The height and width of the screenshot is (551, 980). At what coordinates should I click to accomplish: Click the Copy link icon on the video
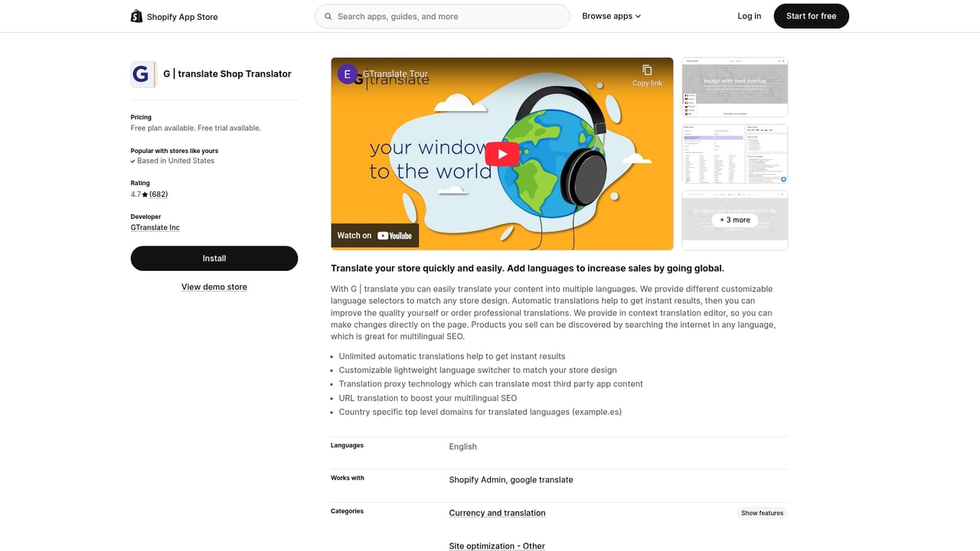647,70
